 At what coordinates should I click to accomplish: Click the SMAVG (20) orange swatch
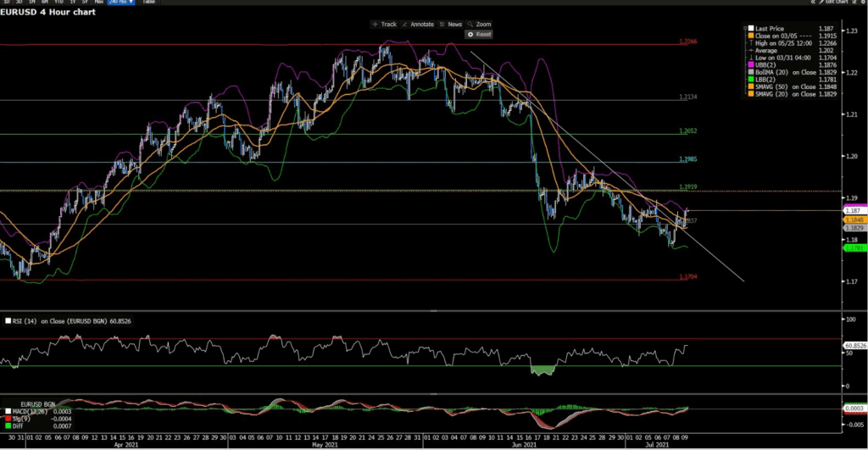(x=751, y=93)
